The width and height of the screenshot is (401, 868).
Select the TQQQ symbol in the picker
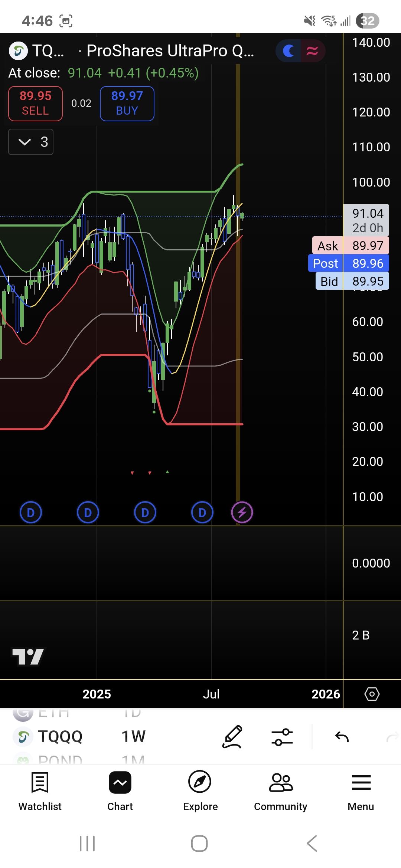tap(60, 736)
